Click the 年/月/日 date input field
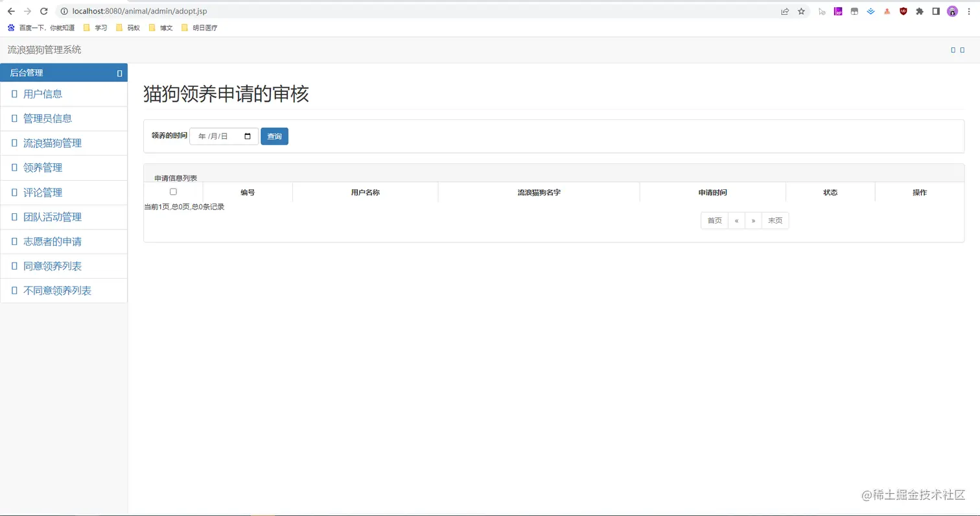This screenshot has width=980, height=516. coord(216,137)
